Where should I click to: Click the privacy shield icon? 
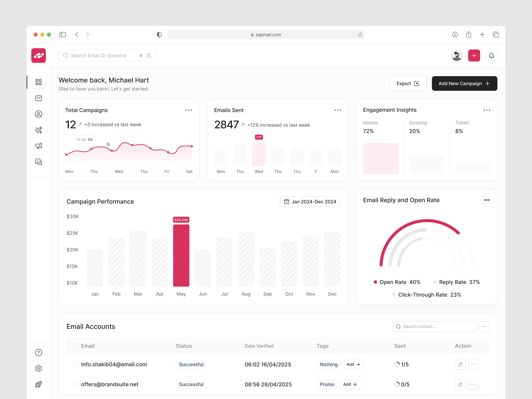tap(159, 35)
